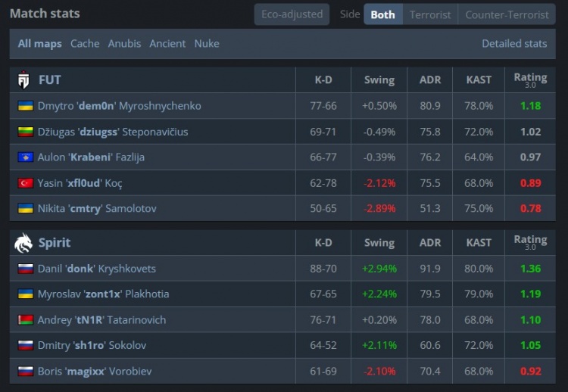568x392 pixels.
Task: Click the Turkish flag beside xfl0ud
Action: pyautogui.click(x=25, y=183)
